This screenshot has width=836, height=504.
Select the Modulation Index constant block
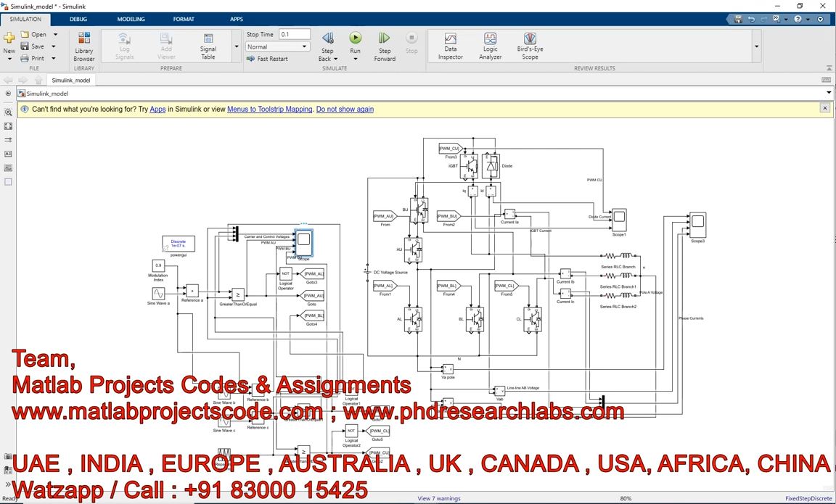click(157, 265)
